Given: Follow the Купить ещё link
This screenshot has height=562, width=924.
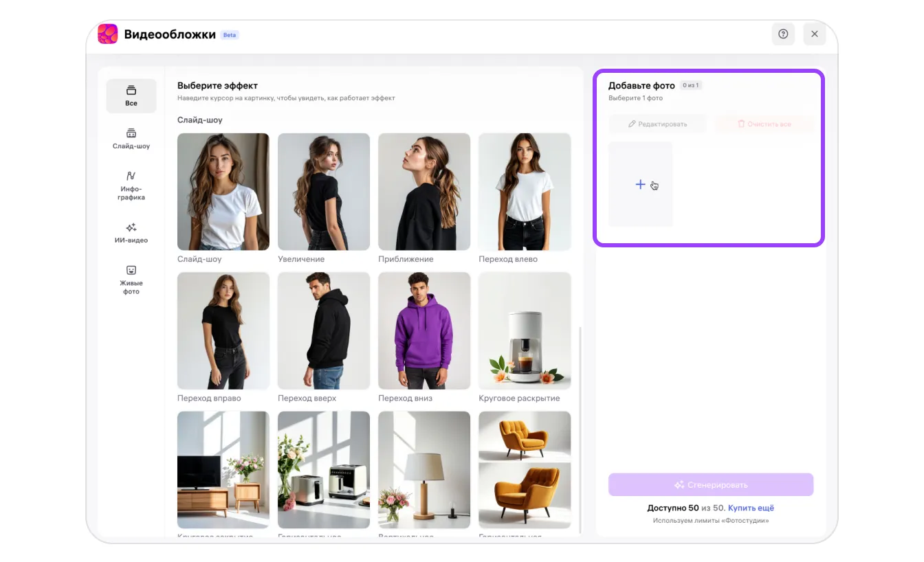Looking at the screenshot, I should [x=751, y=508].
